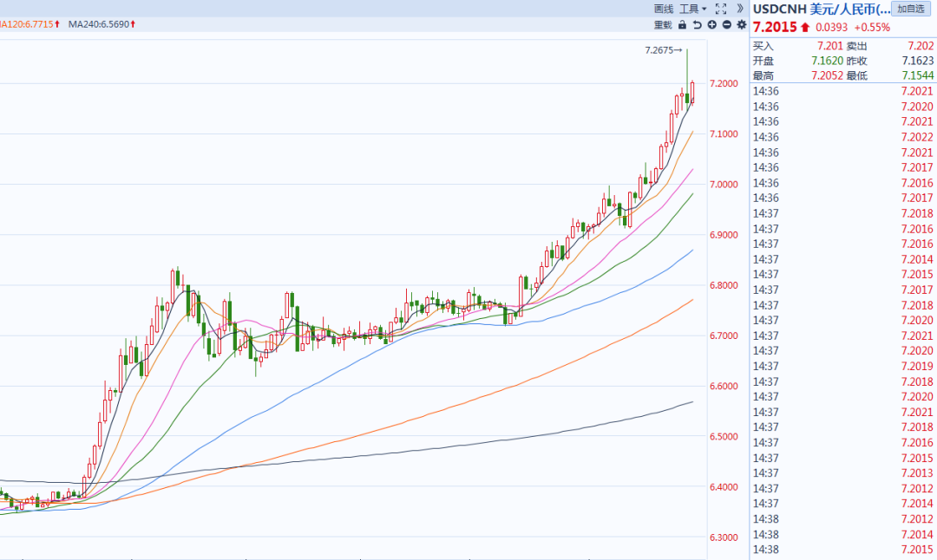937x560 pixels.
Task: Click the USDCNH 美元/人民币 title
Action: [x=822, y=9]
